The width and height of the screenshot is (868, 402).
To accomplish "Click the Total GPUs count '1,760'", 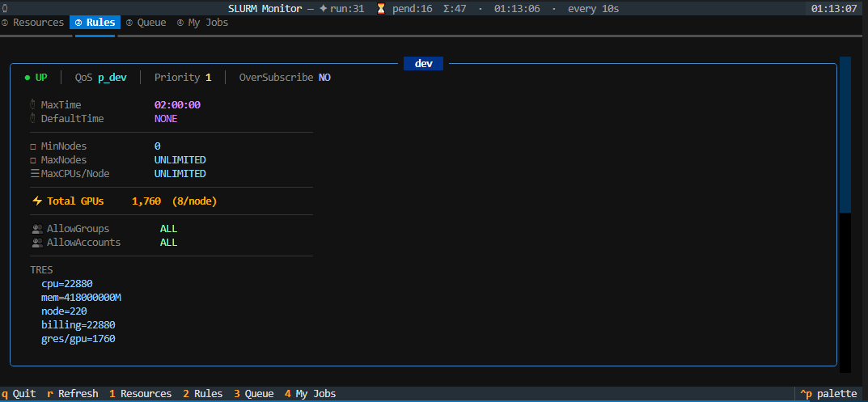I will click(x=146, y=201).
